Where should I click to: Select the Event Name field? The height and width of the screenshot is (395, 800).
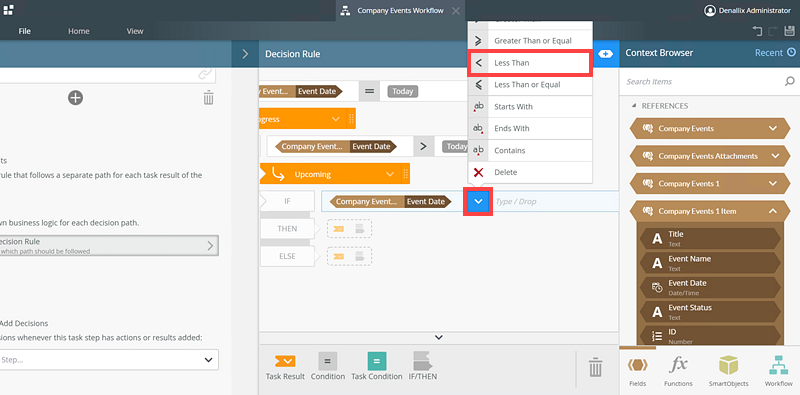tap(710, 263)
